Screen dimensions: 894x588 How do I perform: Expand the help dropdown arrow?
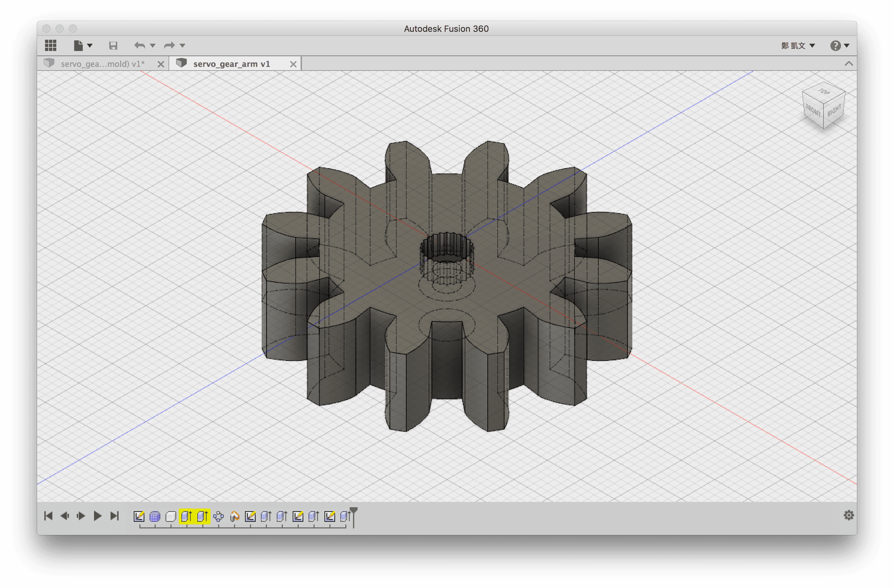(x=847, y=46)
